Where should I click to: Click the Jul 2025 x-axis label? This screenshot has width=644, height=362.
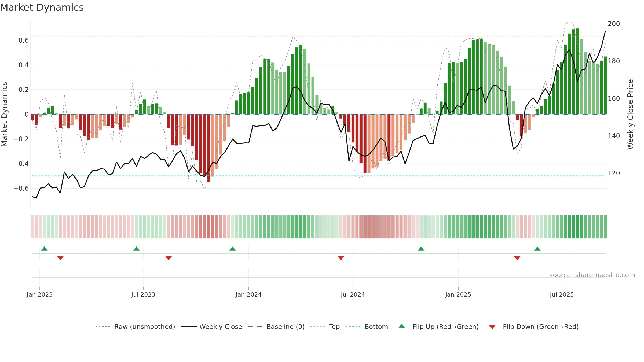[562, 294]
